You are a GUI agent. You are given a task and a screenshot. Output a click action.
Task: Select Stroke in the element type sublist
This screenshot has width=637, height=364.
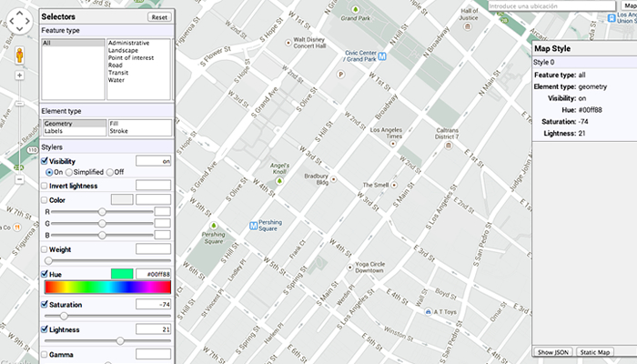click(x=119, y=131)
